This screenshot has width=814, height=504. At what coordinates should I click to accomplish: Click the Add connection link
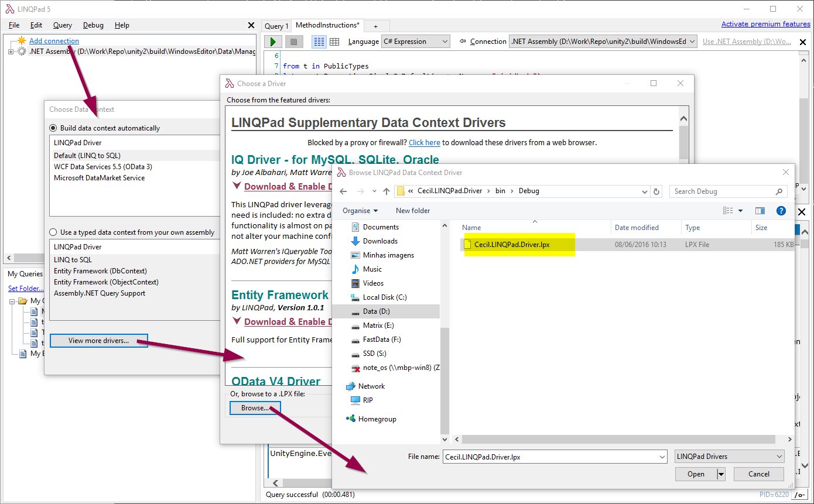point(53,40)
